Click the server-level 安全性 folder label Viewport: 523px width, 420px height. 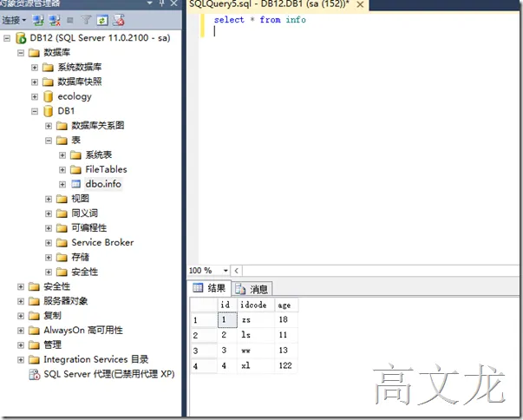pos(56,286)
